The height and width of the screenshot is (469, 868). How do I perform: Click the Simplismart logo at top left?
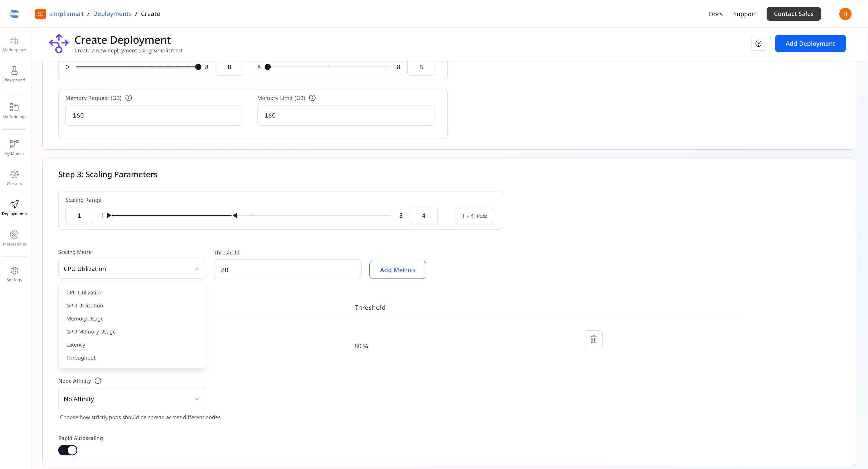[x=14, y=14]
